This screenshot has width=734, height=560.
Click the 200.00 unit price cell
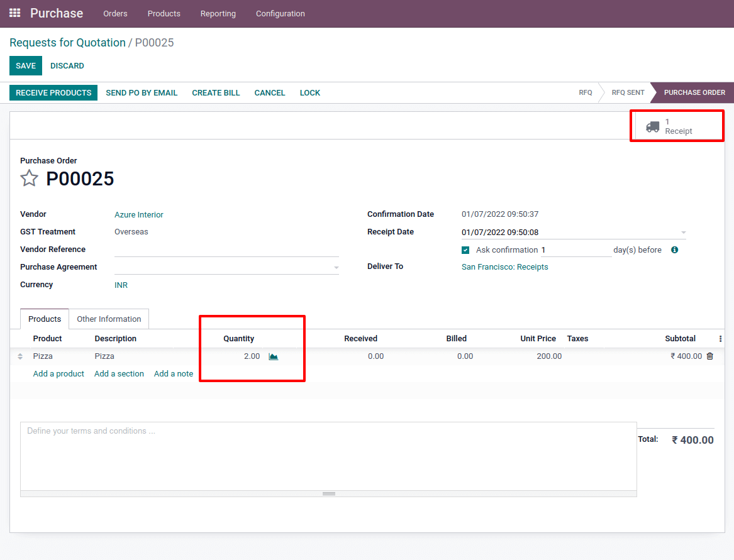549,356
